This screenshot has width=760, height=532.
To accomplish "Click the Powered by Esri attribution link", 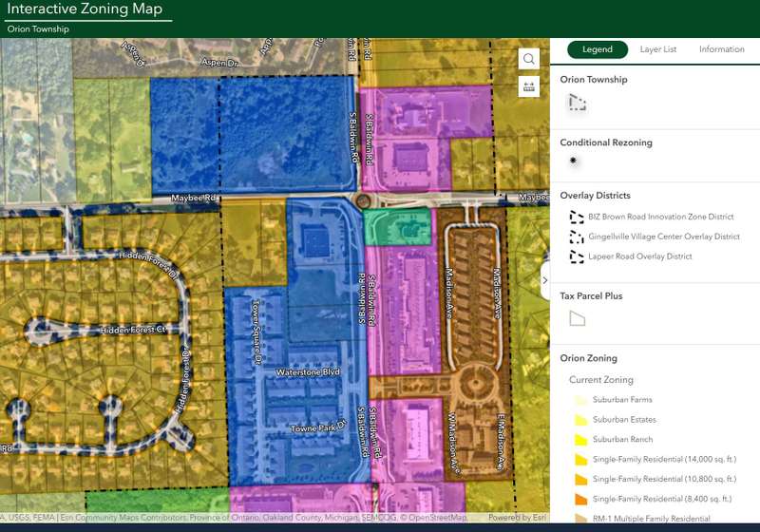I will coord(516,518).
